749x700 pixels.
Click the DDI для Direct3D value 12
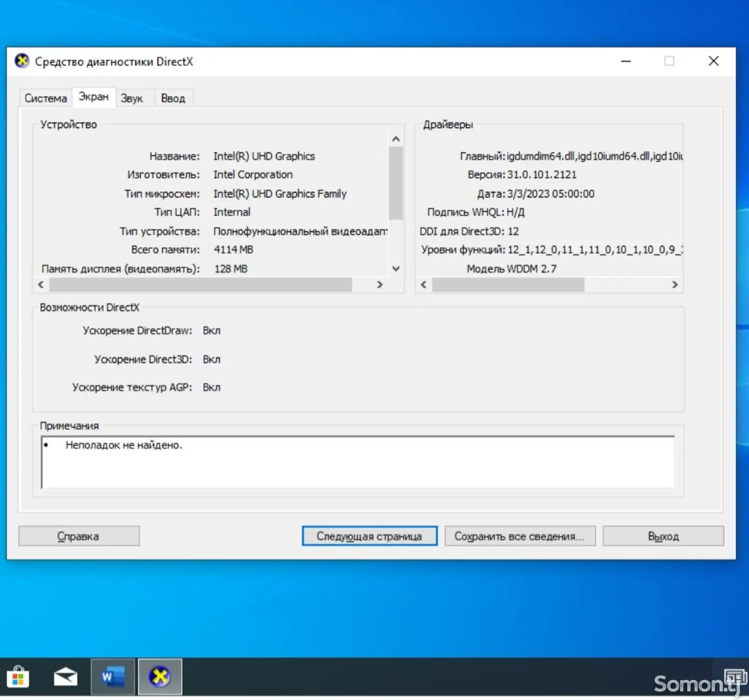click(513, 231)
